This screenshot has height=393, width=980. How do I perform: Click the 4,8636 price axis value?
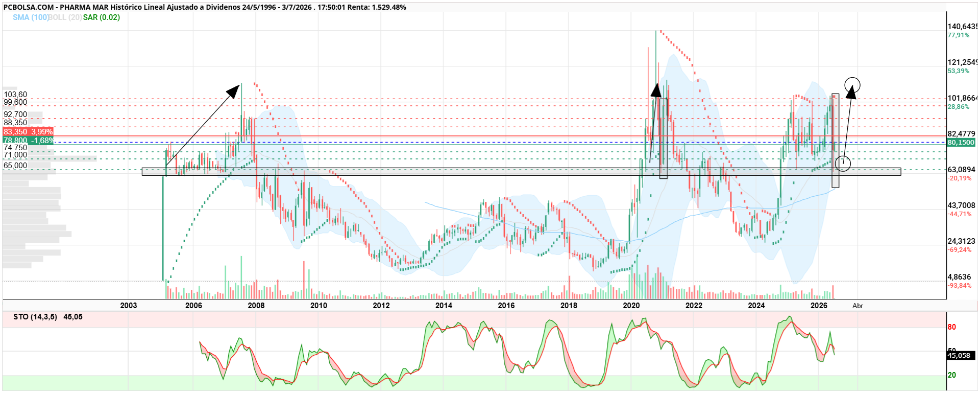[x=960, y=277]
